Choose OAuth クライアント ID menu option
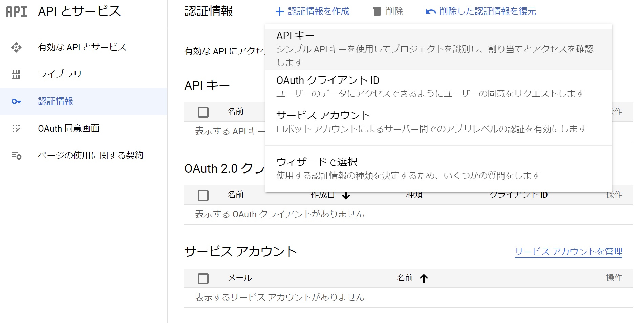 coord(439,87)
